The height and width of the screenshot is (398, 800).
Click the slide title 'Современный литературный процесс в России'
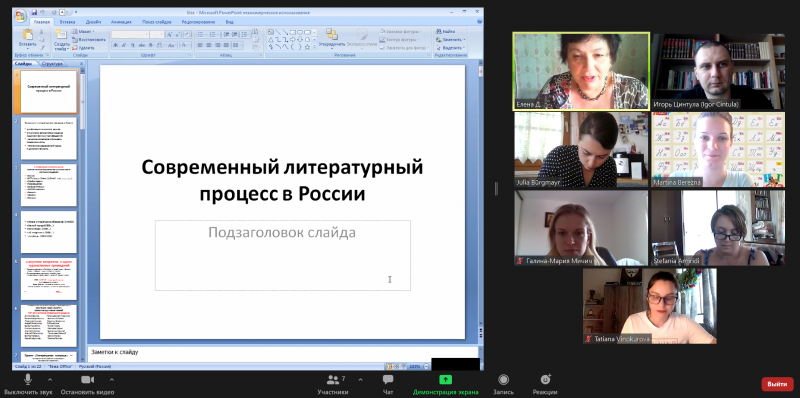tap(282, 181)
